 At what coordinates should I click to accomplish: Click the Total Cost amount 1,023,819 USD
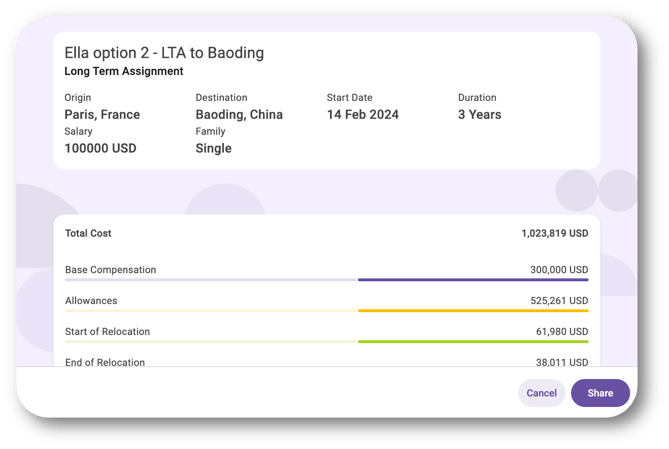pos(555,233)
